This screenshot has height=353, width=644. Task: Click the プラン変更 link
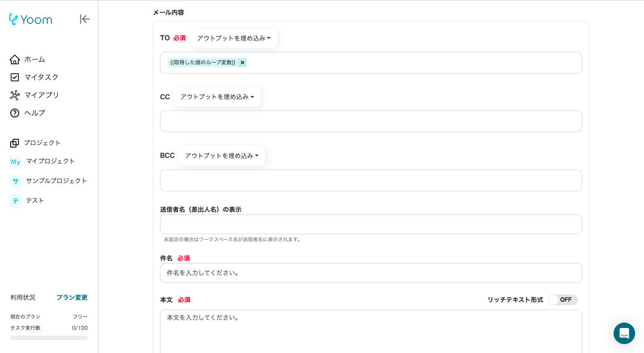(72, 298)
